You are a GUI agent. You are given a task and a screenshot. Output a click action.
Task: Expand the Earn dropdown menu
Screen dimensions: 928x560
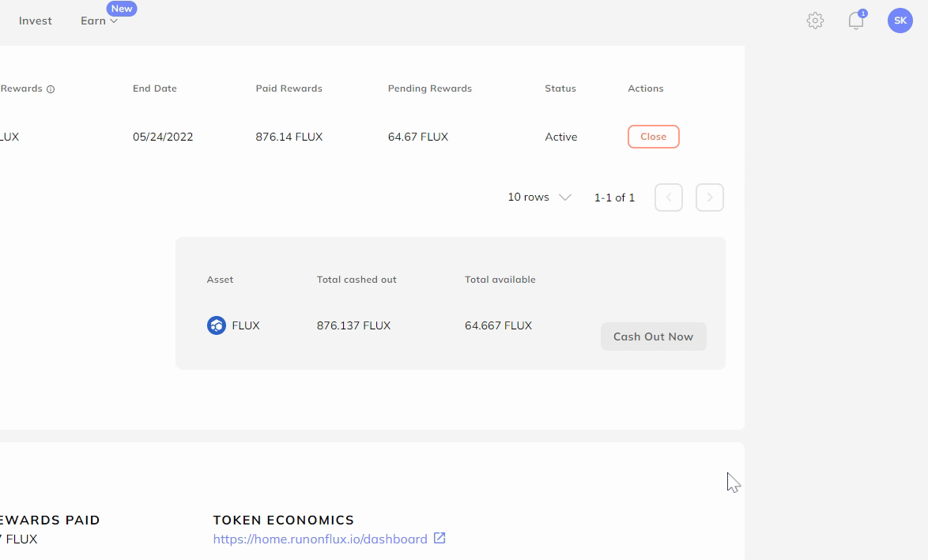point(99,21)
